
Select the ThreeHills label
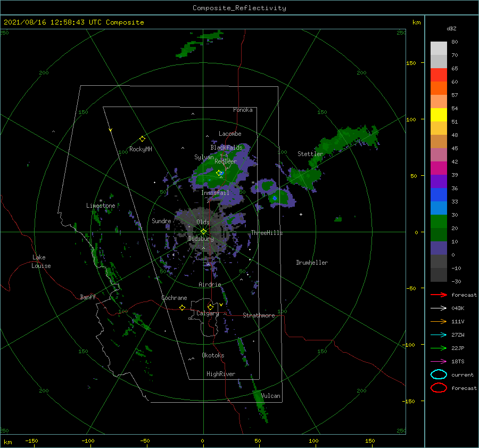pos(267,233)
